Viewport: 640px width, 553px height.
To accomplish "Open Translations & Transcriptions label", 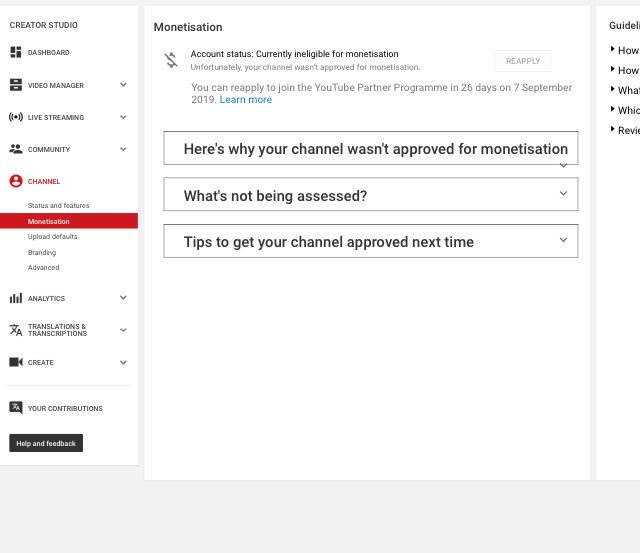I will pyautogui.click(x=57, y=330).
